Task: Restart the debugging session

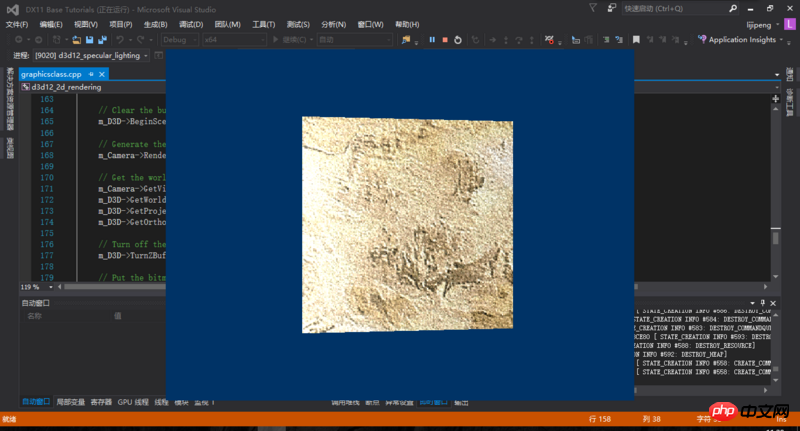Action: [x=457, y=40]
